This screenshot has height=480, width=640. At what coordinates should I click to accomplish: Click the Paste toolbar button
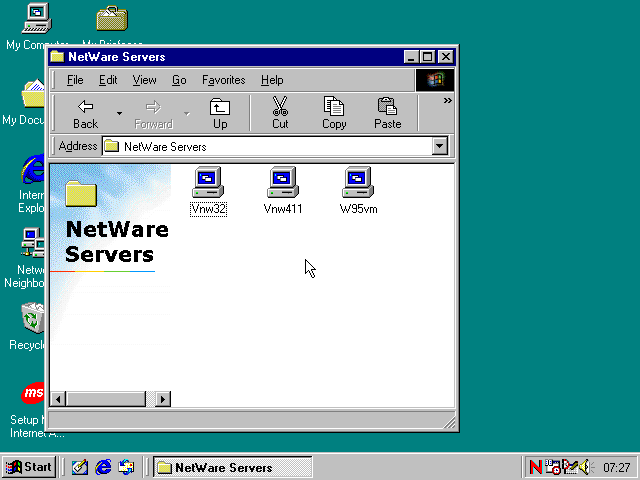coord(387,114)
